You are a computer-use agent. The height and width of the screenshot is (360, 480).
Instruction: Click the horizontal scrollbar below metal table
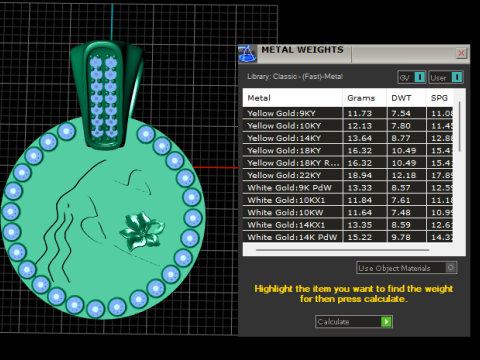coord(342,250)
